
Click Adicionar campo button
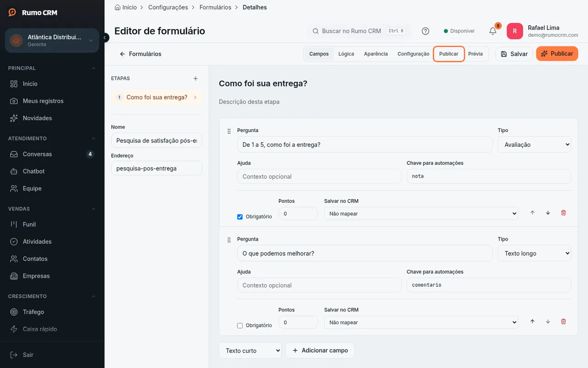(320, 351)
